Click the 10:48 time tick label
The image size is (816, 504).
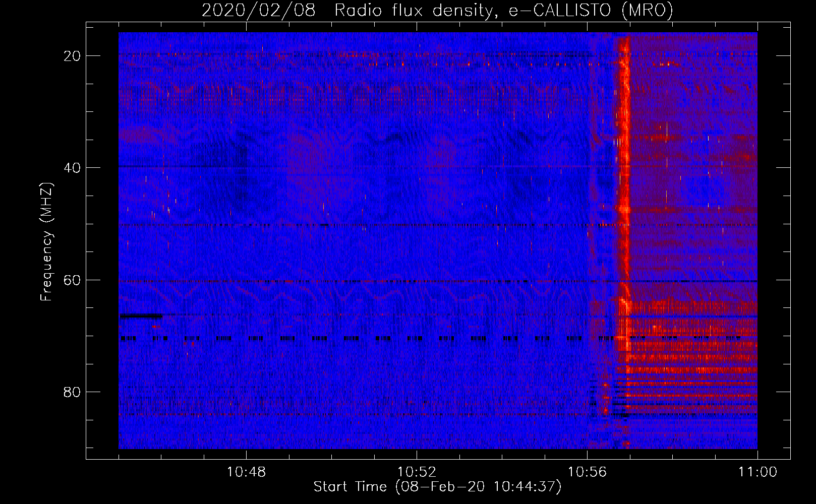246,472
